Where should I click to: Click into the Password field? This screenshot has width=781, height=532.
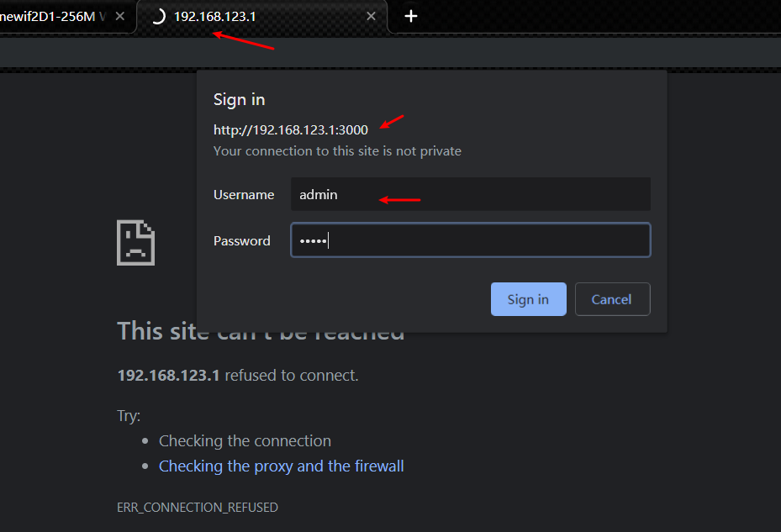[470, 240]
